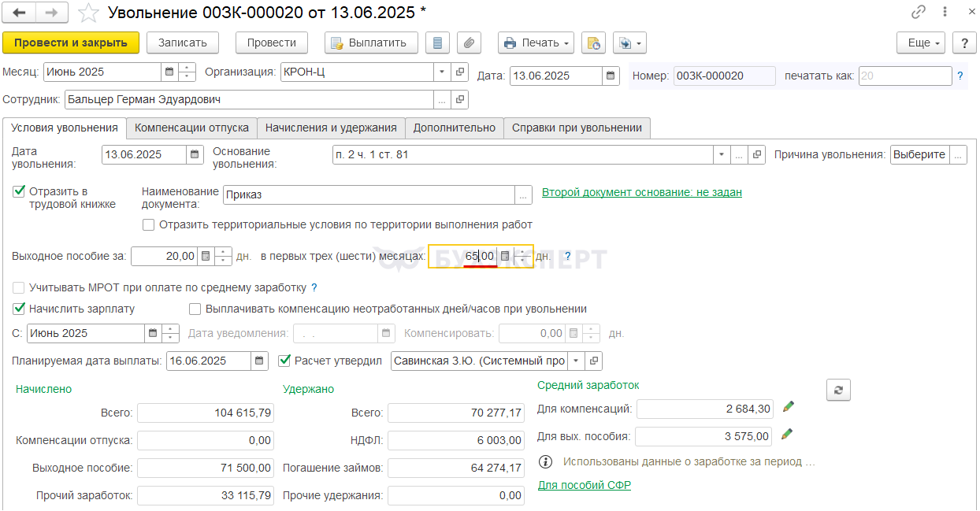This screenshot has height=511, width=980.
Task: Open the vertical dots window menu
Action: (x=945, y=12)
